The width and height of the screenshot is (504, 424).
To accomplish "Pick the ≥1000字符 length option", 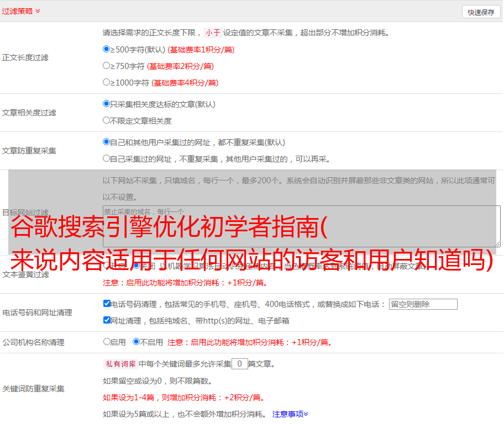I will [107, 82].
